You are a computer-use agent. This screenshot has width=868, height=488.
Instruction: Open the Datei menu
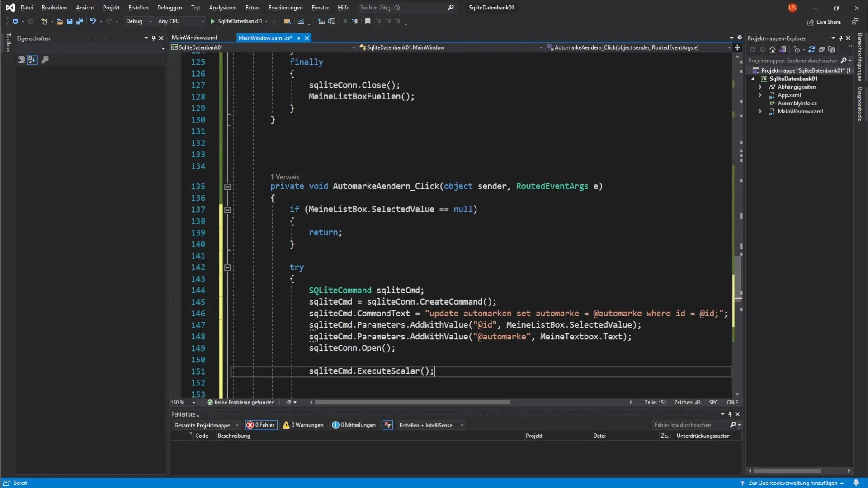click(x=27, y=8)
